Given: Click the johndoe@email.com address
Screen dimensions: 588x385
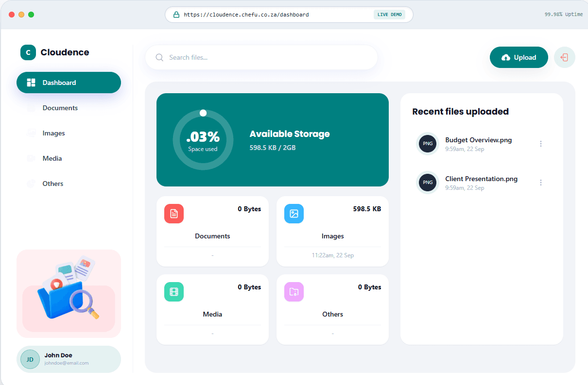Looking at the screenshot, I should (x=67, y=363).
